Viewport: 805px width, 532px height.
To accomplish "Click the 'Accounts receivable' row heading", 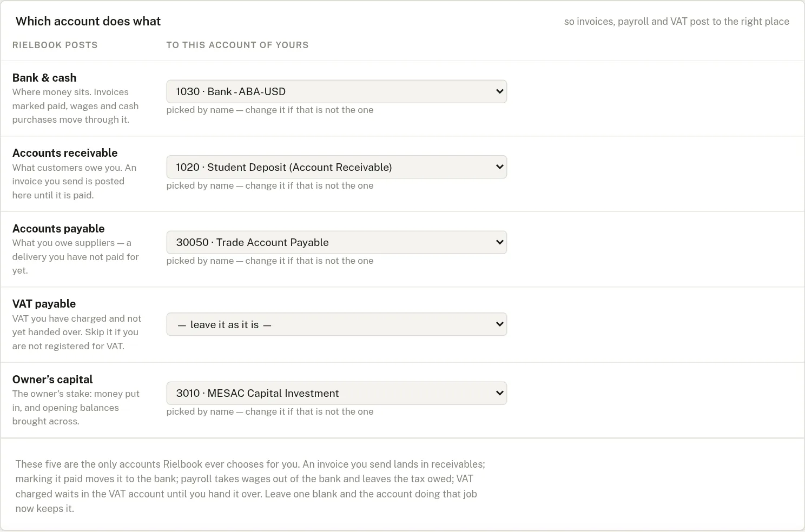I will click(65, 153).
